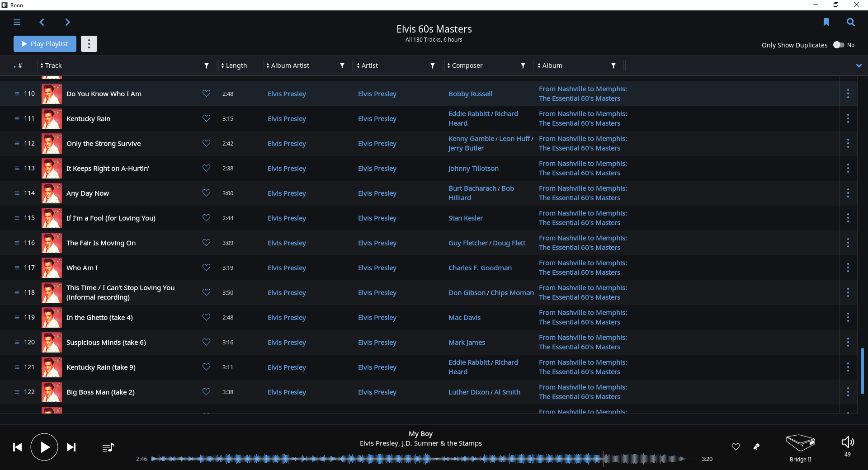Open the Composer column filter funnel
The width and height of the screenshot is (868, 470).
pyautogui.click(x=523, y=66)
